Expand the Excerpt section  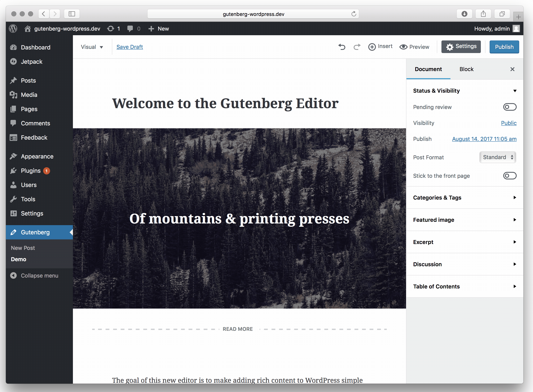pos(464,242)
